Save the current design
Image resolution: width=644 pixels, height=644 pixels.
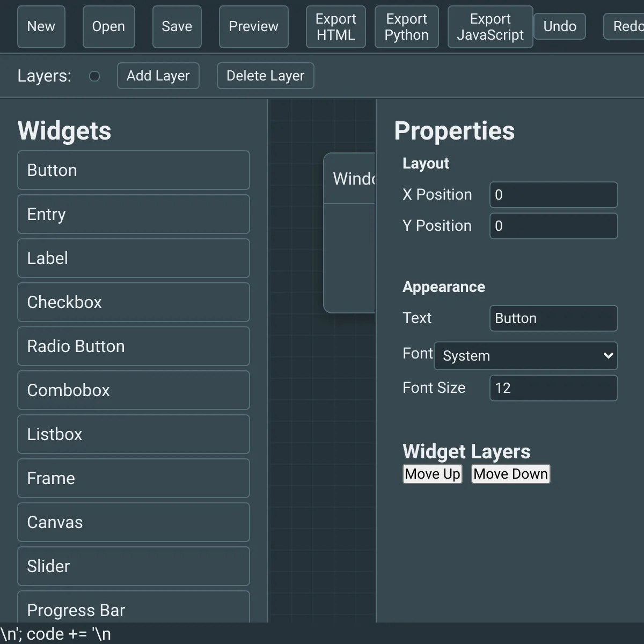point(177,27)
